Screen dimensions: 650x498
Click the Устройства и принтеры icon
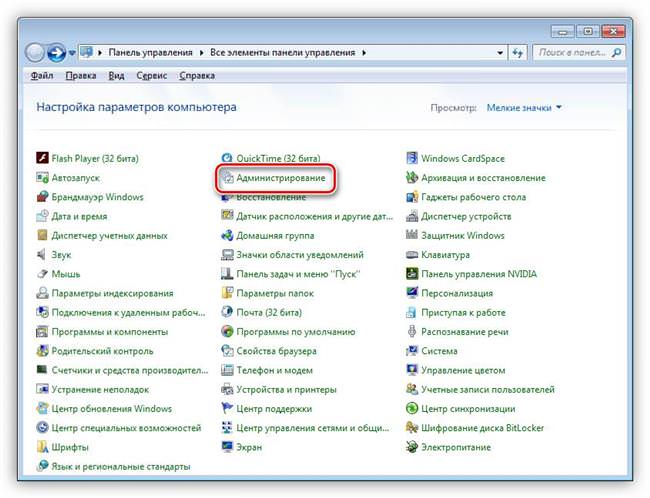click(227, 389)
